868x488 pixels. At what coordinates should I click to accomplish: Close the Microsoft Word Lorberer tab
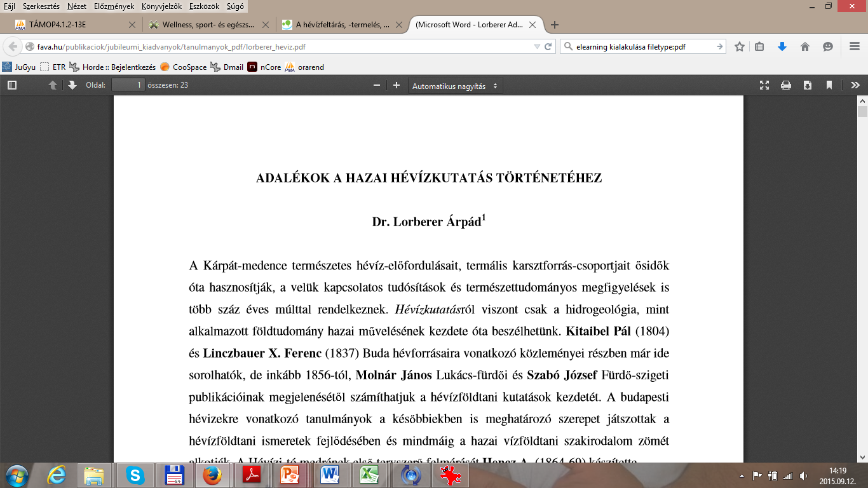[x=532, y=25]
